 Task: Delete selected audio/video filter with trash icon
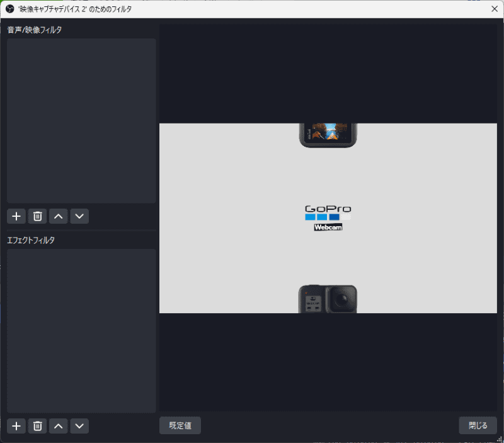tap(37, 216)
